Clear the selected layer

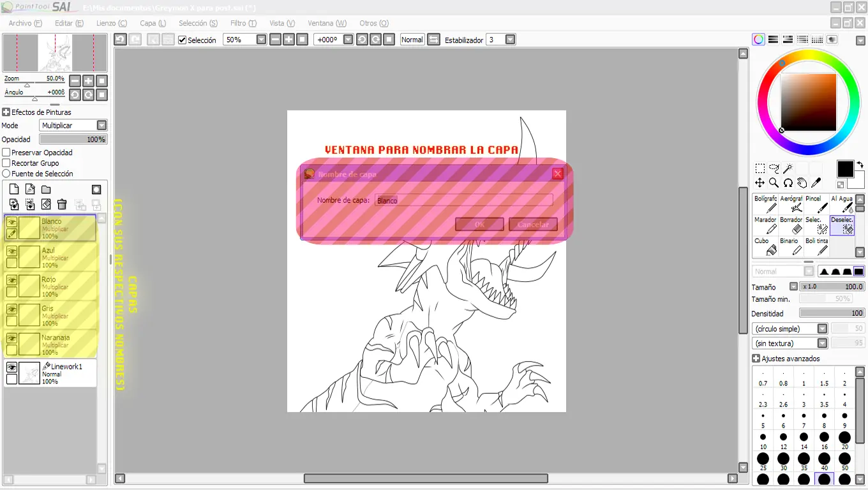coord(46,204)
